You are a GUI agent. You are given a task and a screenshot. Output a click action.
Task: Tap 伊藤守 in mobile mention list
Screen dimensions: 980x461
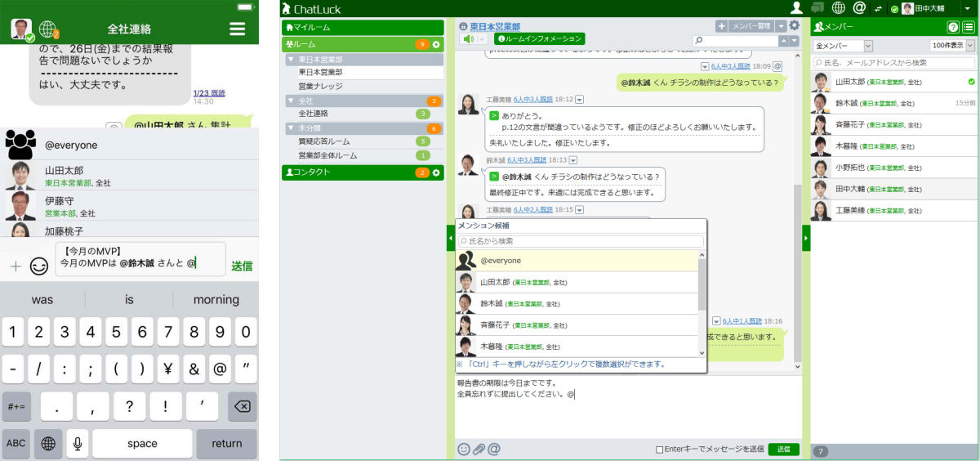coord(130,206)
